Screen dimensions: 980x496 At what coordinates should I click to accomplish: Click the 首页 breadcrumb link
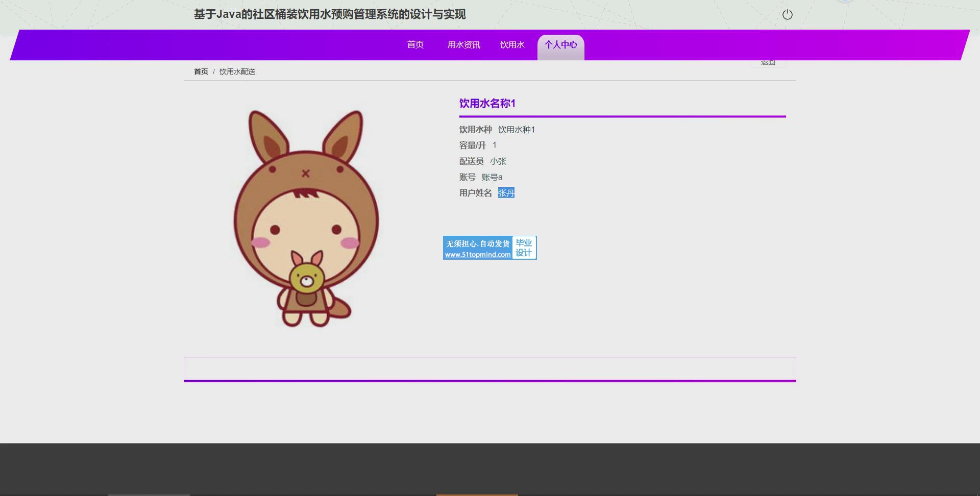click(201, 72)
